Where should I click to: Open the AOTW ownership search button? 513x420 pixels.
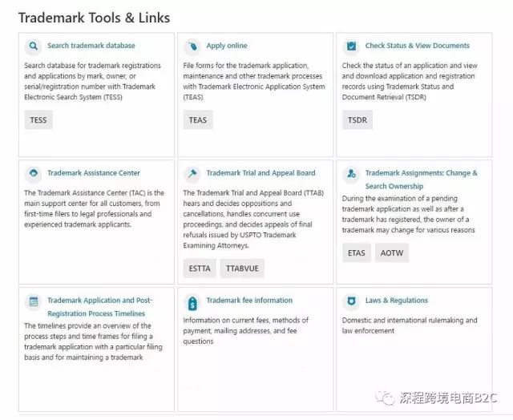coord(392,252)
